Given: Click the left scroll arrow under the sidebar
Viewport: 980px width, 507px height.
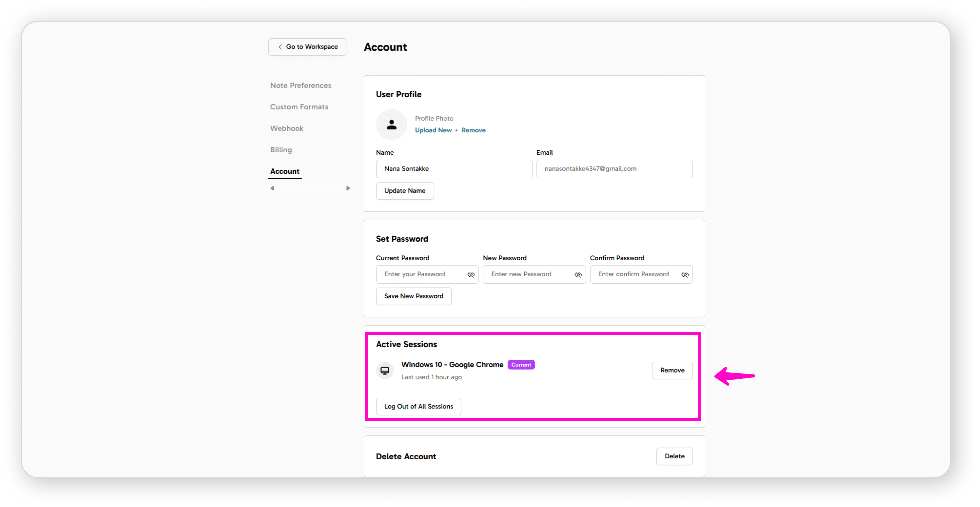Looking at the screenshot, I should 272,188.
